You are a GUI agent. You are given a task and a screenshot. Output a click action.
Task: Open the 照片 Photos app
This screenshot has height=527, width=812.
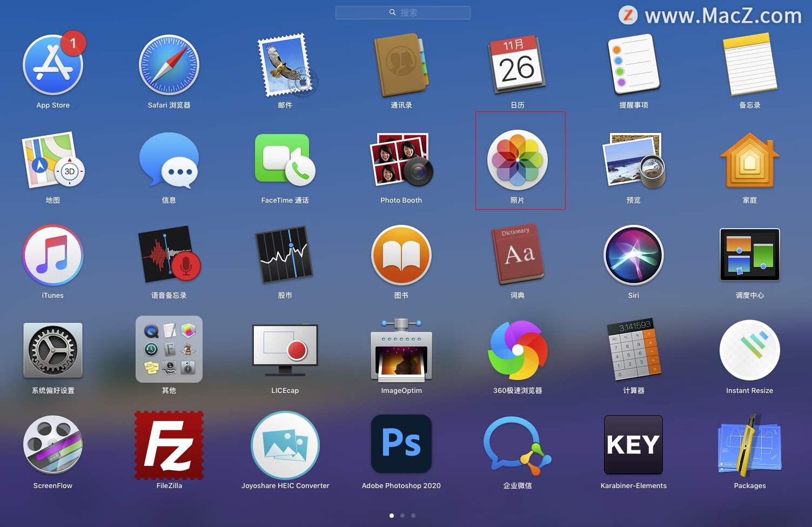pos(518,160)
